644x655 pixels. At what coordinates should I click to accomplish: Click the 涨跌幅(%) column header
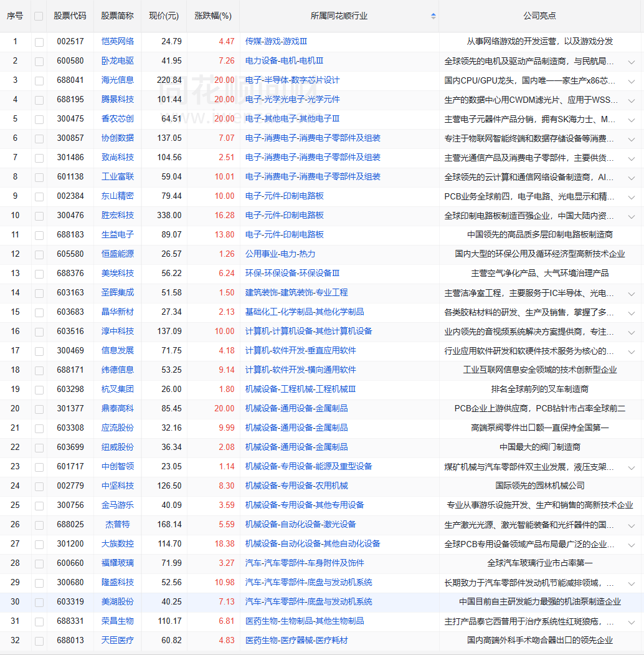[213, 16]
